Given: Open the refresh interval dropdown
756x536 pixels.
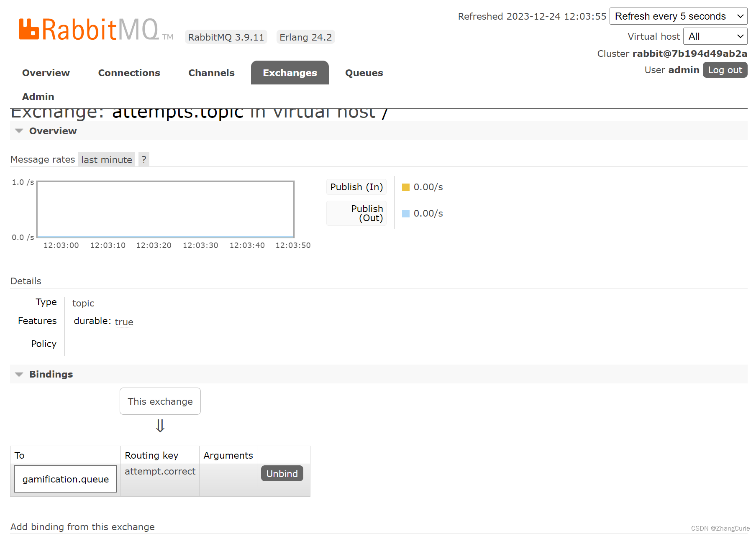Looking at the screenshot, I should tap(678, 16).
